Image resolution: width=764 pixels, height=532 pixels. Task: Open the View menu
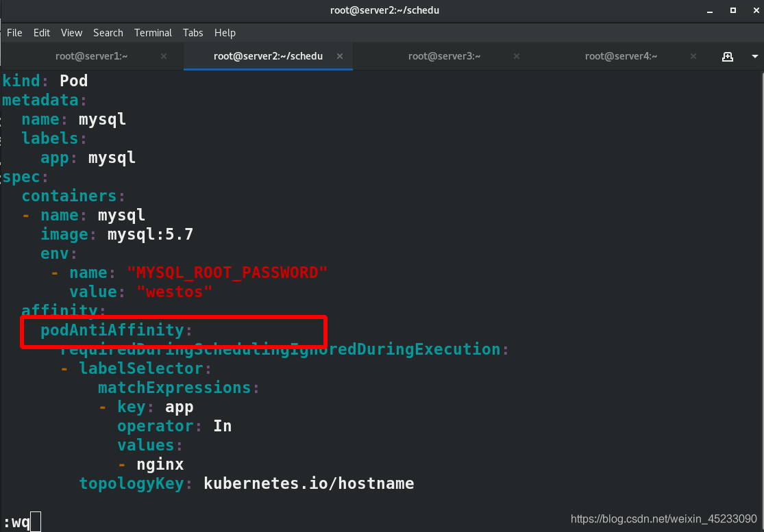click(x=72, y=33)
